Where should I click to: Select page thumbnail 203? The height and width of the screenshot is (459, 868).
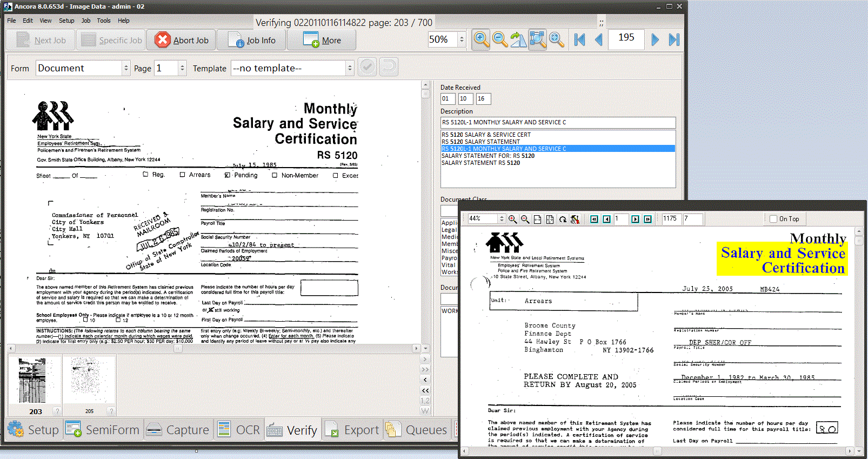(35, 385)
